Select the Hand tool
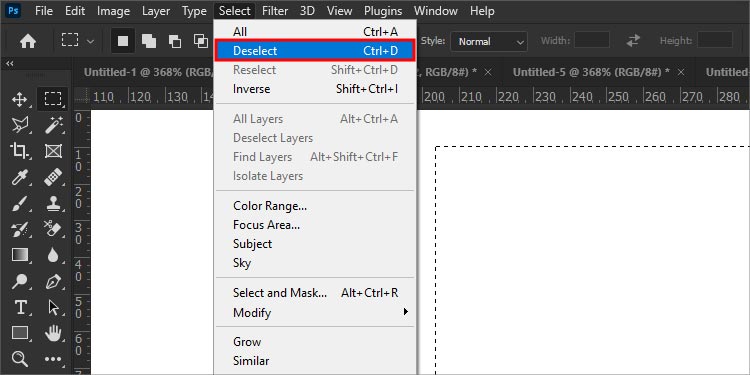The height and width of the screenshot is (375, 750). coord(53,333)
